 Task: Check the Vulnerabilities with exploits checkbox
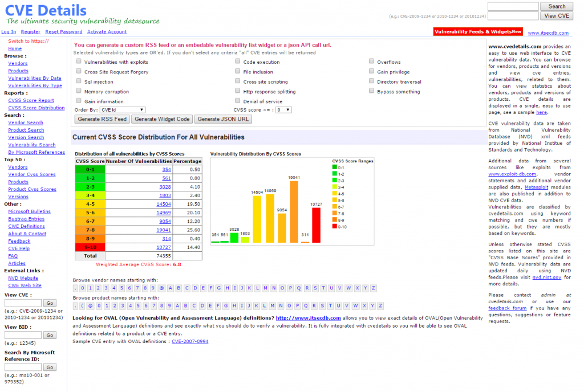[79, 62]
